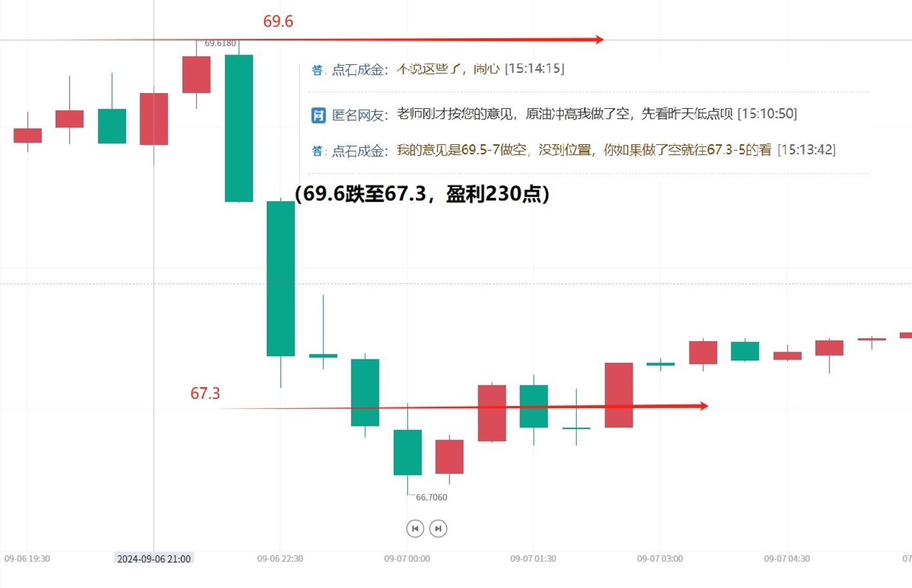
Task: Click the skip-to-previous playback button
Action: 415,528
